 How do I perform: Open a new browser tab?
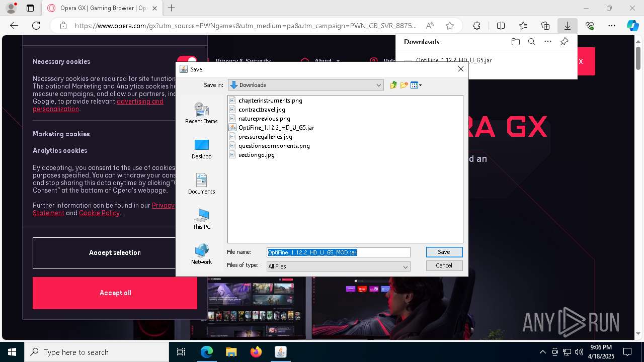pyautogui.click(x=172, y=8)
